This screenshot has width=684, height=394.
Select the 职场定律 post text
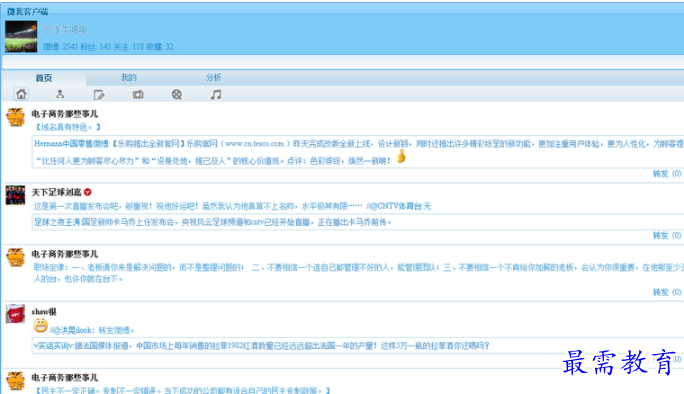(x=358, y=273)
